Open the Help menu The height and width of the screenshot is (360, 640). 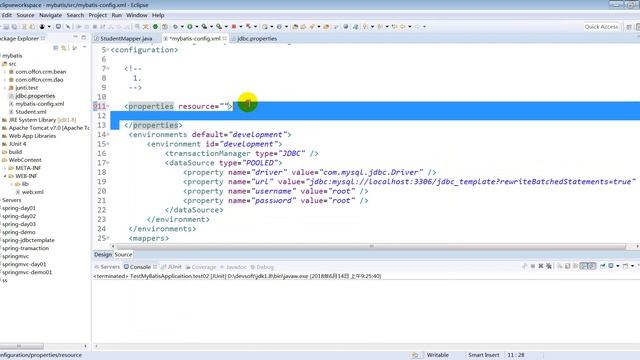[158, 15]
